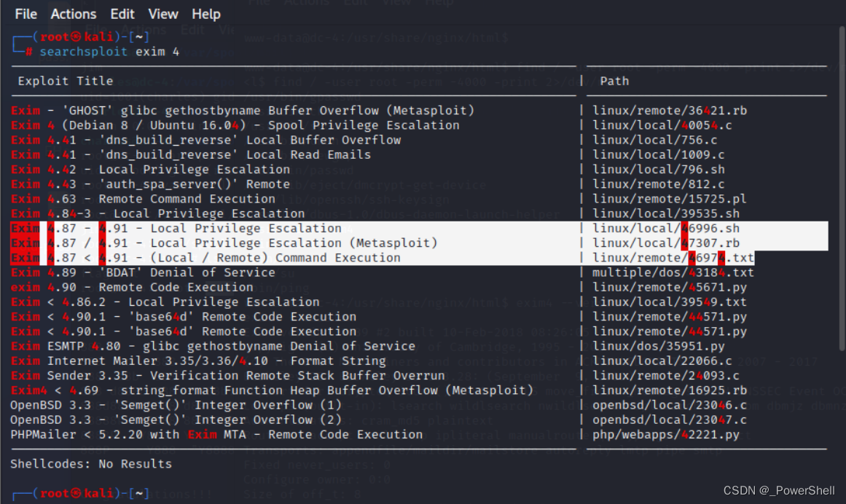Click the path linux/local/39535.sh
This screenshot has height=504, width=846.
click(666, 213)
